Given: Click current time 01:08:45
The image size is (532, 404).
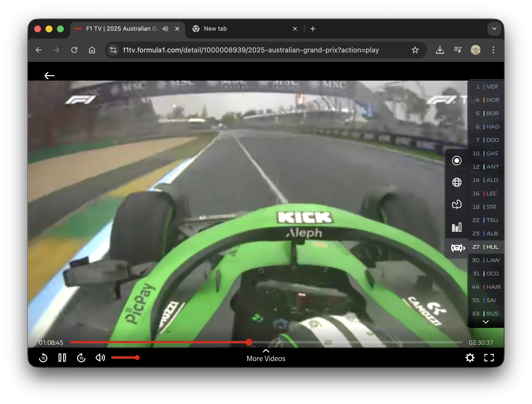Looking at the screenshot, I should [51, 342].
